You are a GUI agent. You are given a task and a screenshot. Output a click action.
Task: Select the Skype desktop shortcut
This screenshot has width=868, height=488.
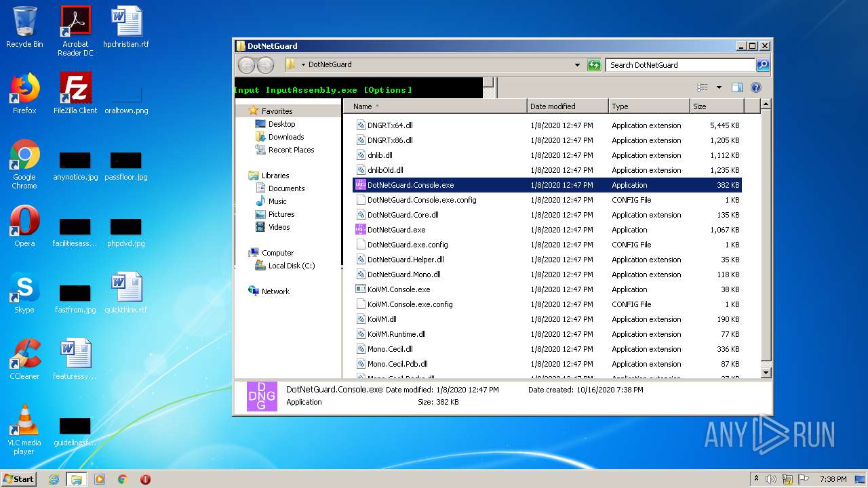pos(24,293)
